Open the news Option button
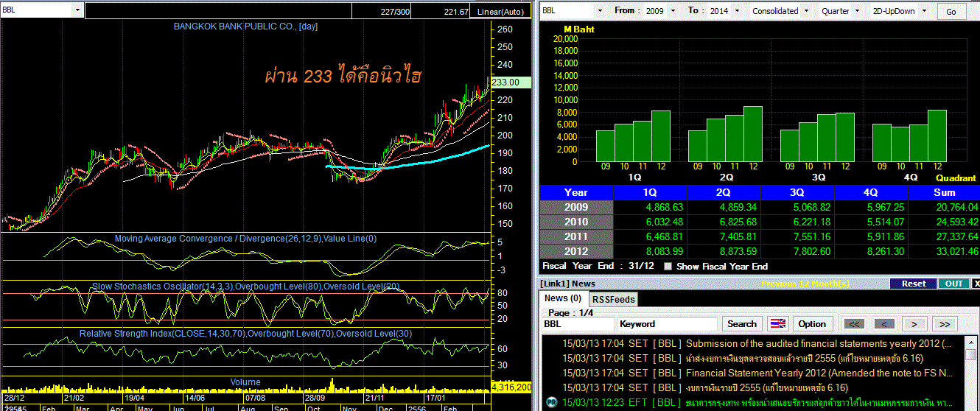Screen dimensions: 980x411 [812, 324]
